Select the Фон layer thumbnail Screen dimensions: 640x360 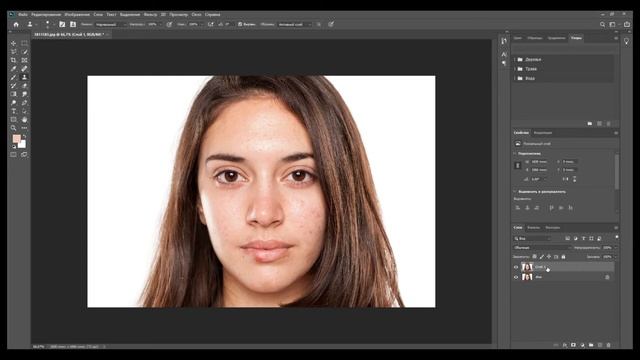pos(527,277)
